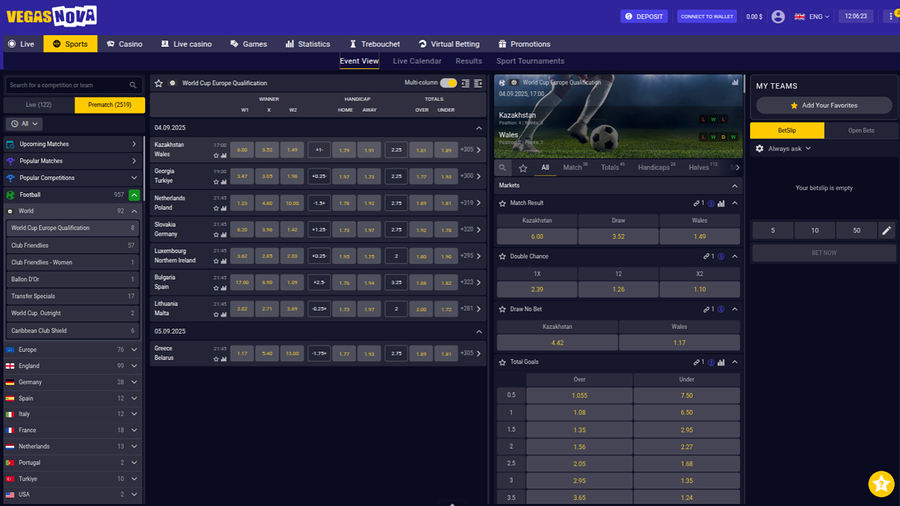This screenshot has width=900, height=506.
Task: Click Add Your Favorites button
Action: tap(824, 106)
